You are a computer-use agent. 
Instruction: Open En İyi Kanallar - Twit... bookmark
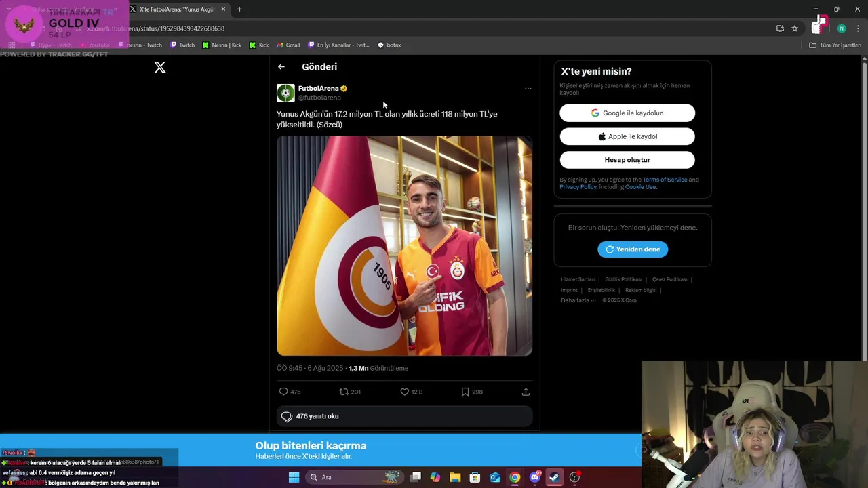click(338, 45)
